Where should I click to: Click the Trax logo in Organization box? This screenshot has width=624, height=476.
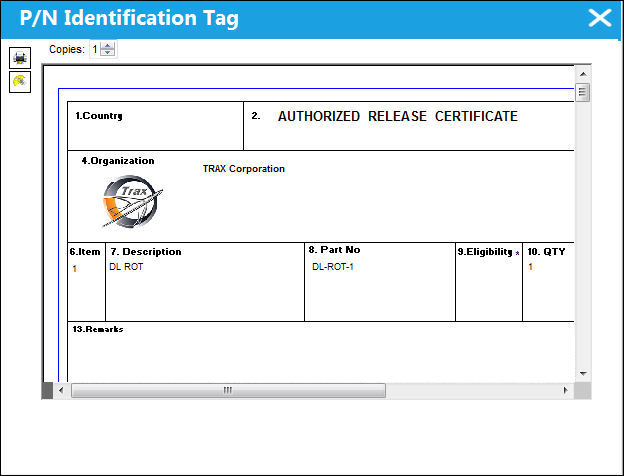pyautogui.click(x=133, y=202)
